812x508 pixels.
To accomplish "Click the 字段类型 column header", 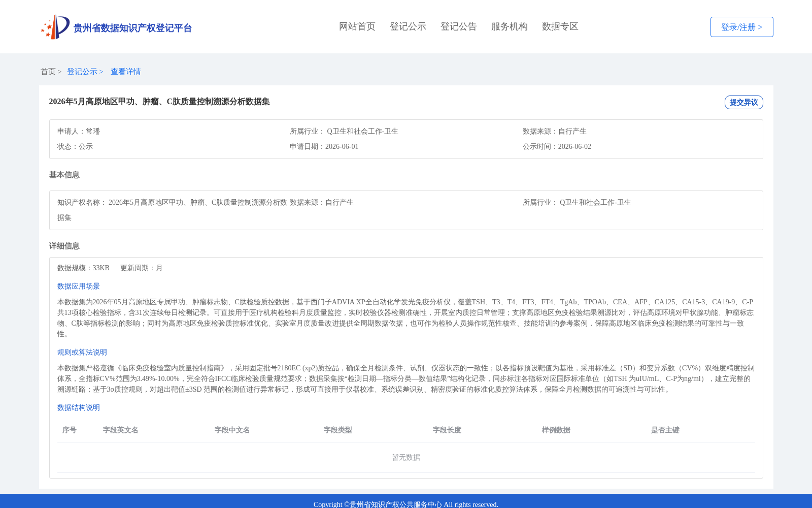I will (x=338, y=430).
